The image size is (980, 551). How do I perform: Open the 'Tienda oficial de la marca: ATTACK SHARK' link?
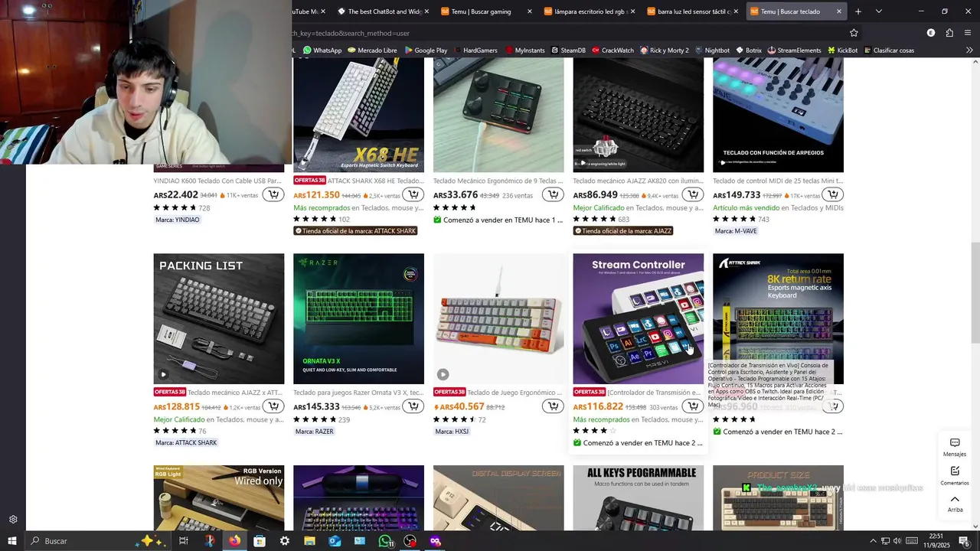(x=356, y=230)
